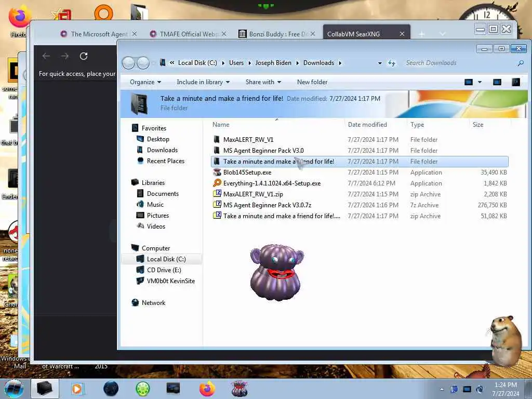This screenshot has height=399, width=532.
Task: Click the Explorer Forward navigation button
Action: pos(143,63)
